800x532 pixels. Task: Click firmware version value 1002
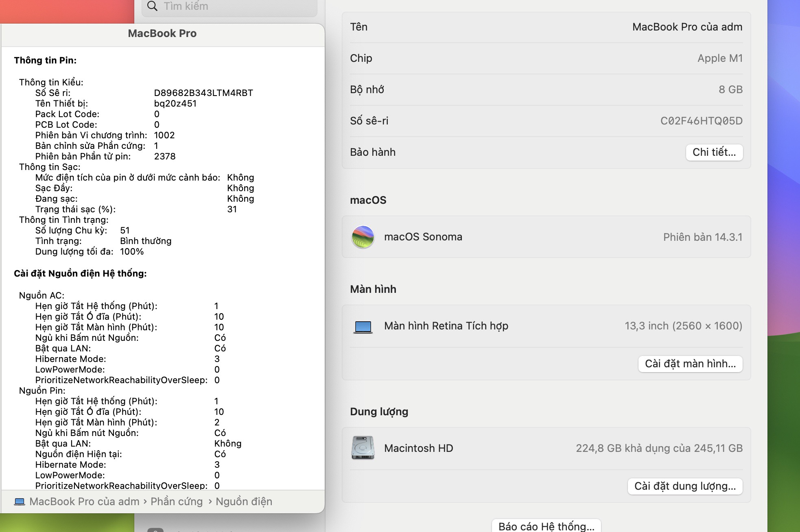click(164, 135)
